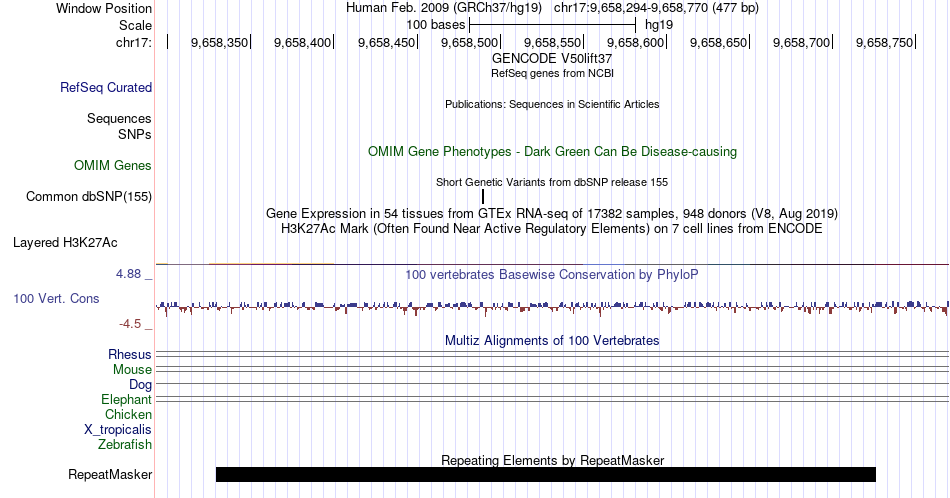Click the dbSNP variant tick mark

pos(483,196)
